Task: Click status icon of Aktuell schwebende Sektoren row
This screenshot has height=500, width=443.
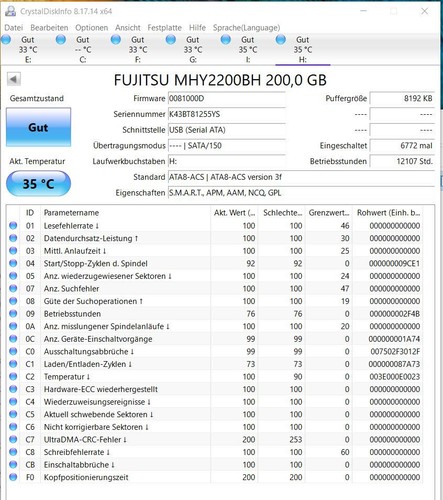Action: 13,414
